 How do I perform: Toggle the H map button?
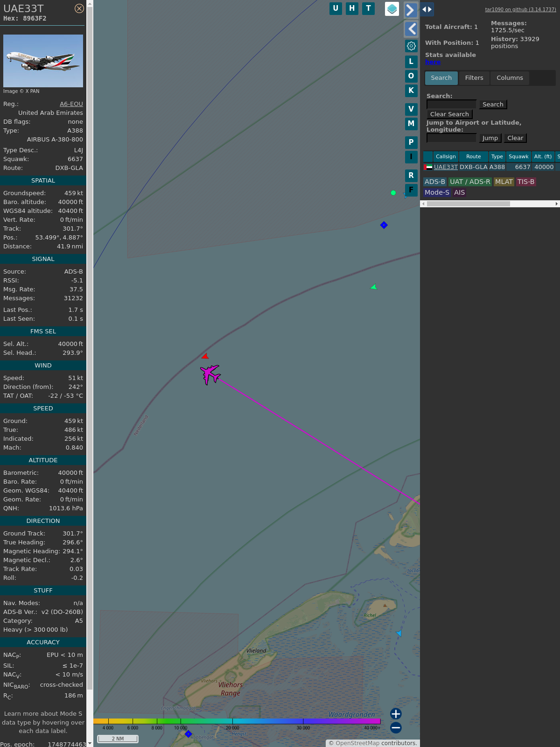[x=352, y=8]
